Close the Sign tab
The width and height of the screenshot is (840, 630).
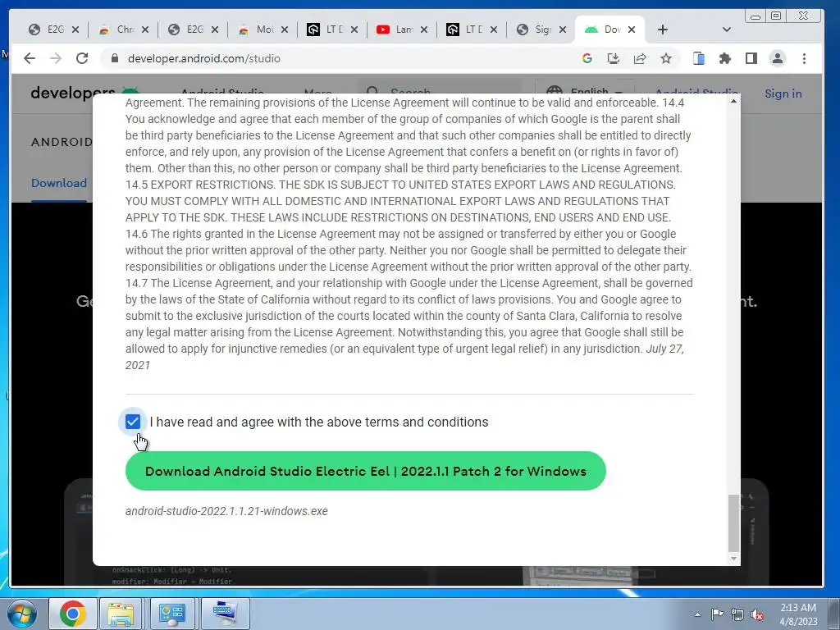563,30
